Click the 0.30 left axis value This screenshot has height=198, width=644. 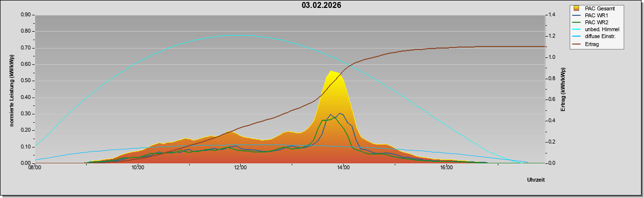click(x=26, y=114)
